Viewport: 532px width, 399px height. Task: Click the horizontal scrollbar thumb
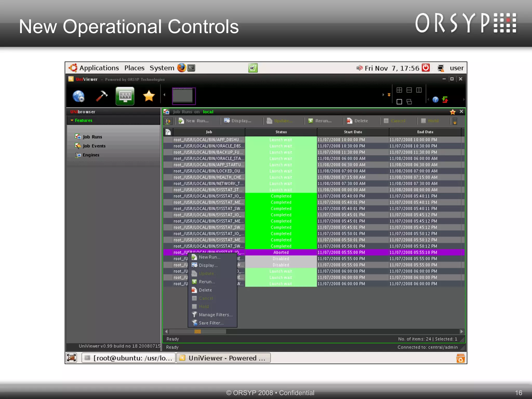tap(197, 331)
